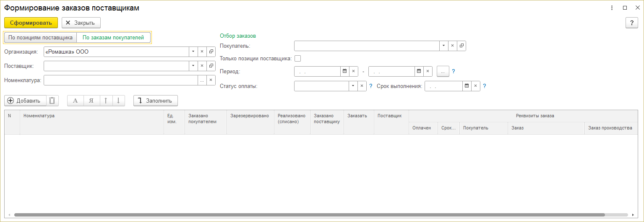Toggle the Только позиции поставщика checkbox

click(x=297, y=58)
